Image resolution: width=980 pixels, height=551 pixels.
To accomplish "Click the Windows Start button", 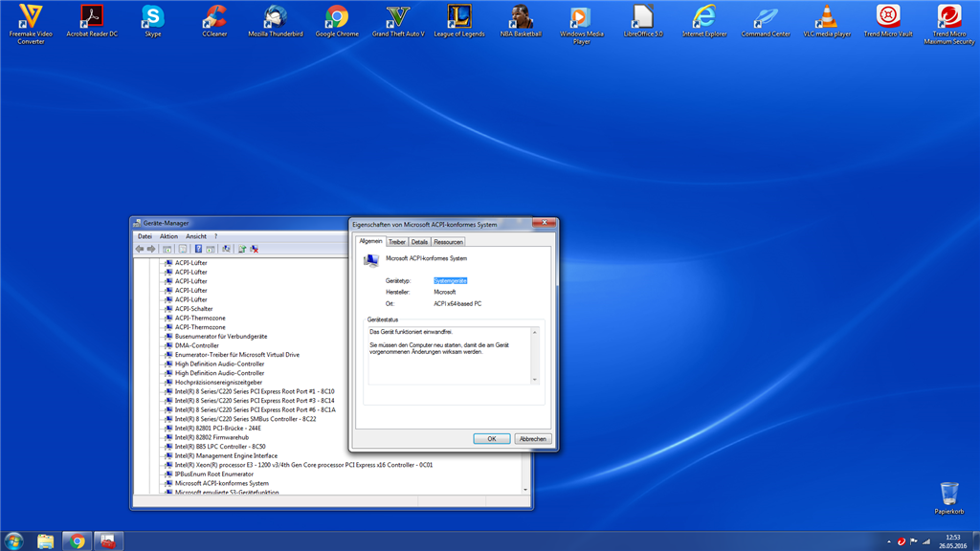I will tap(13, 541).
